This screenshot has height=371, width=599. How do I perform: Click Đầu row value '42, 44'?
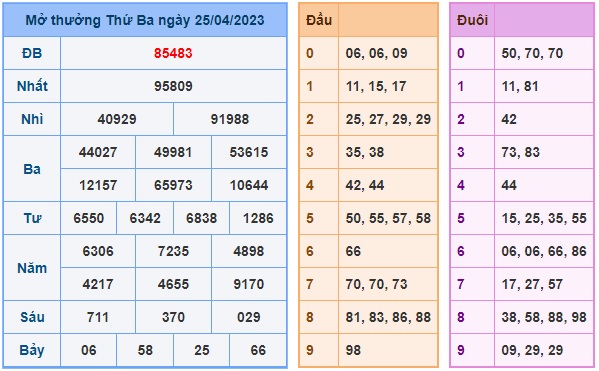pos(364,185)
